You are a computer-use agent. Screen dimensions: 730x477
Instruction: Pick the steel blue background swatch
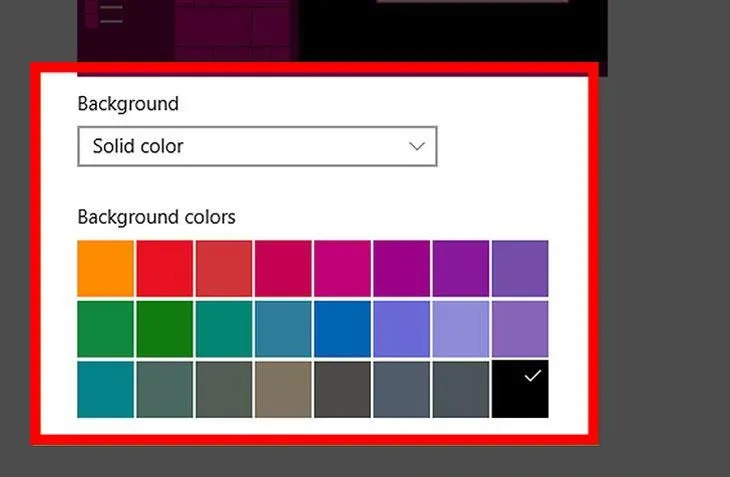pos(283,329)
